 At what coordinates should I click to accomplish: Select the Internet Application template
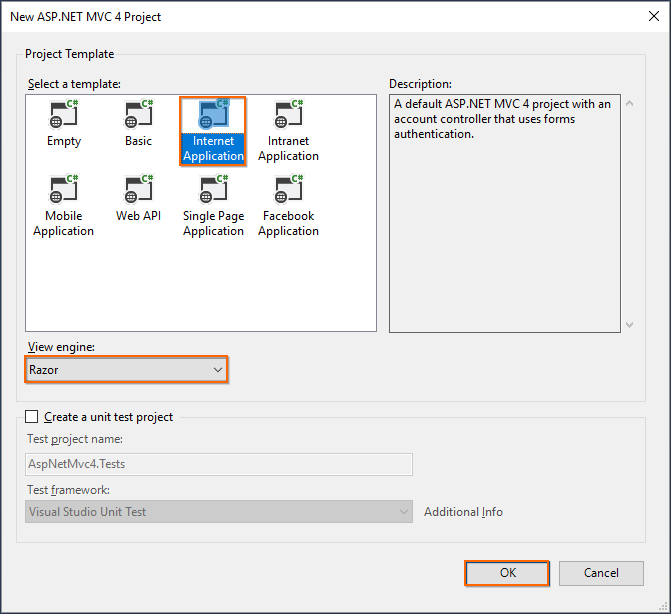(x=213, y=131)
